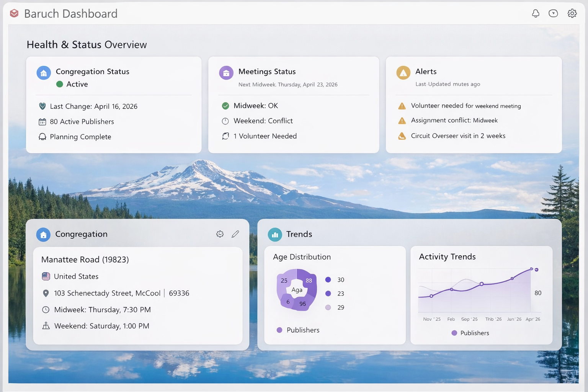Click the last data point on Activity Trends line

click(x=537, y=270)
